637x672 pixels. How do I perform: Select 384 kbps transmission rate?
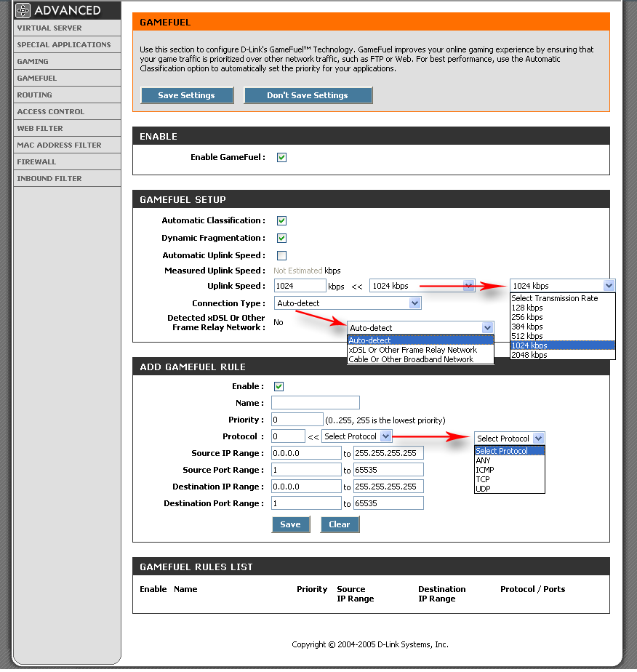(562, 327)
